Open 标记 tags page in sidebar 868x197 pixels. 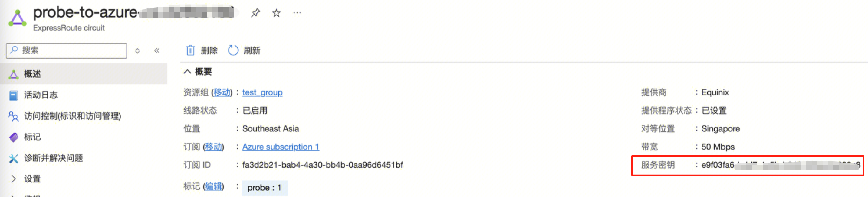32,137
